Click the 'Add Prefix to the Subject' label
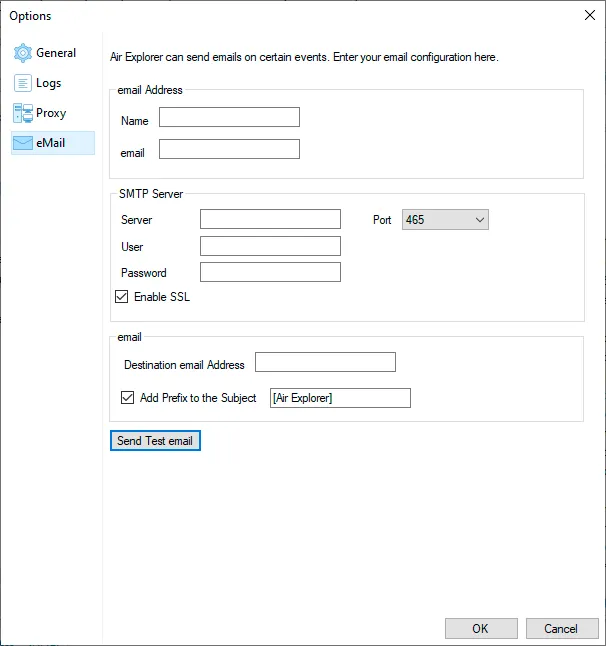The image size is (606, 646). pos(198,398)
